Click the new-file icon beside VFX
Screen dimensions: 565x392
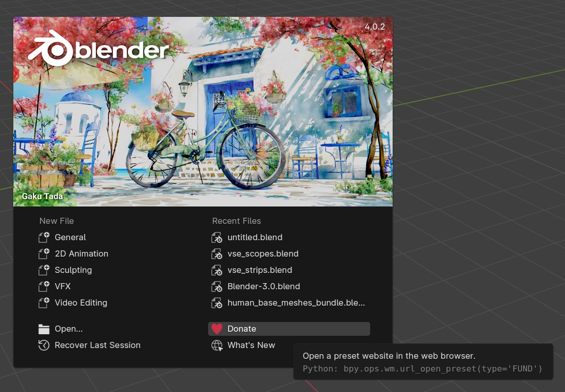(x=43, y=286)
